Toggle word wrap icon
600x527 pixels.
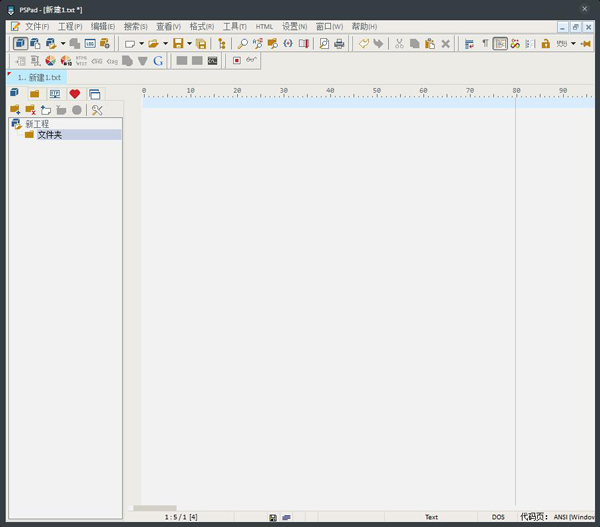click(469, 44)
